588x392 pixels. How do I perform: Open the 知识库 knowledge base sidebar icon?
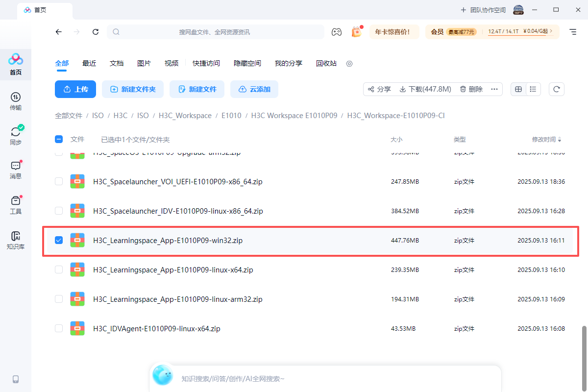(16, 241)
